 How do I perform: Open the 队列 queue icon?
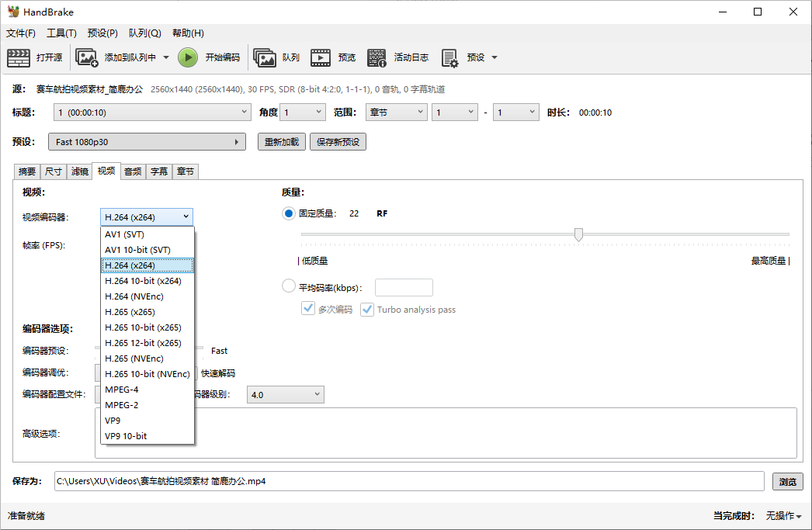265,57
